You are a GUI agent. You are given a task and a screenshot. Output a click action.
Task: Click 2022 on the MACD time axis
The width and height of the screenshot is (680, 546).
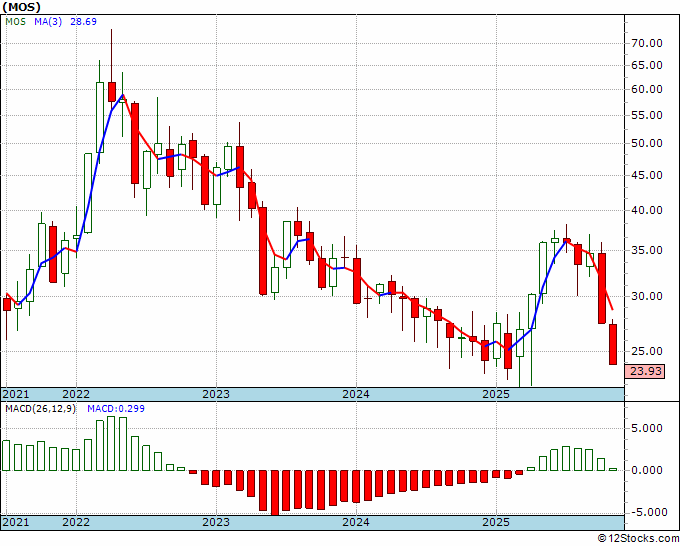click(x=76, y=522)
